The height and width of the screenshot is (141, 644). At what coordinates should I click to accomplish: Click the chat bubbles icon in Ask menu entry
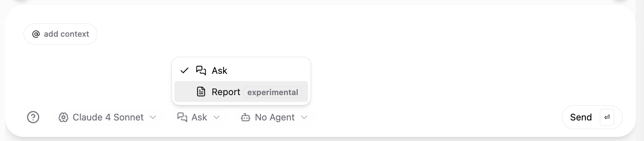click(201, 70)
